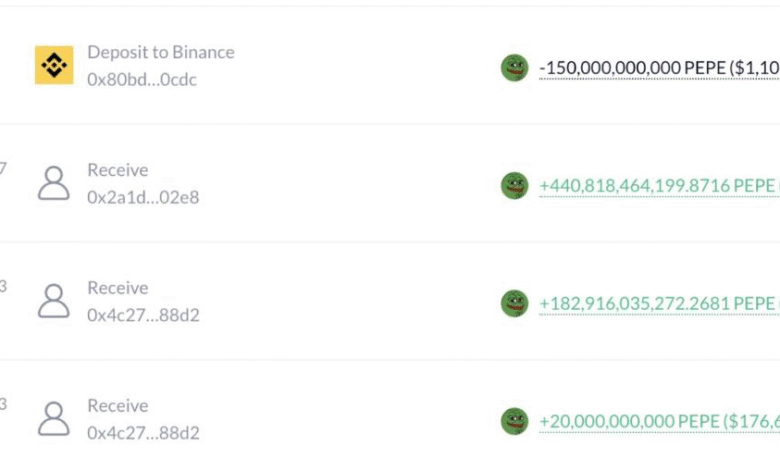Image resolution: width=780 pixels, height=470 pixels.
Task: Click the Receive label above 0x2a1d...02e8
Action: click(x=118, y=170)
